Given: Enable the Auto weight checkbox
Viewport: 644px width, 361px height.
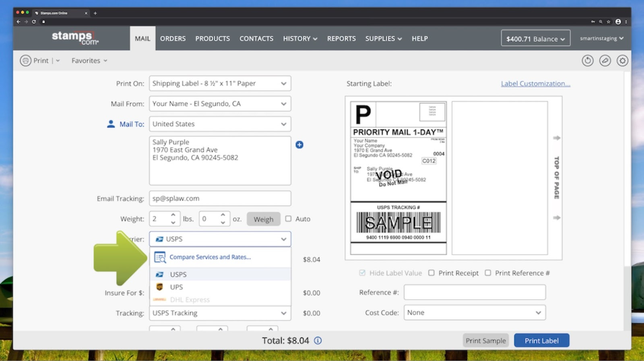Looking at the screenshot, I should 288,219.
